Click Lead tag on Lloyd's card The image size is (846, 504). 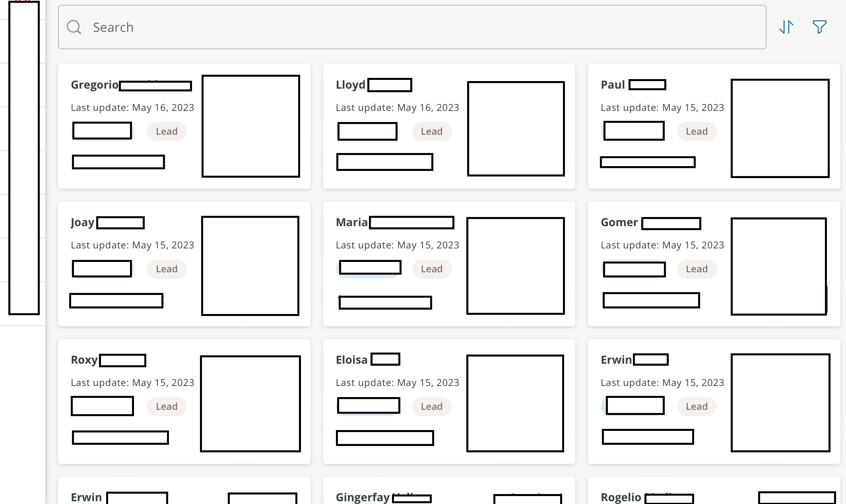431,132
